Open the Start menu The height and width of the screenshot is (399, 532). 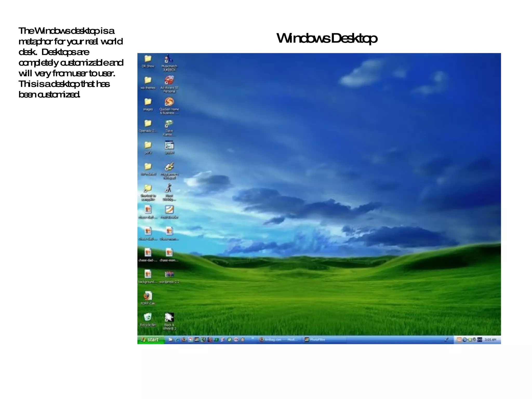point(151,340)
